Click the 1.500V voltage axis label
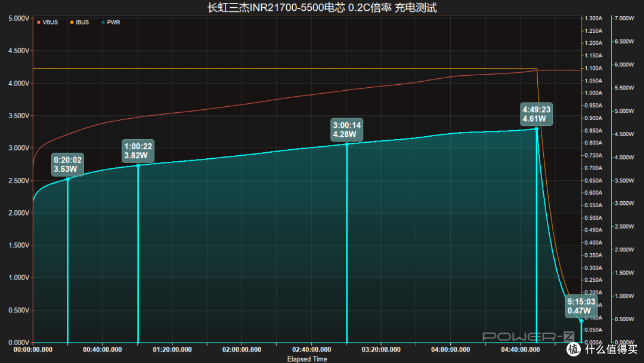The width and height of the screenshot is (644, 363). click(x=19, y=245)
